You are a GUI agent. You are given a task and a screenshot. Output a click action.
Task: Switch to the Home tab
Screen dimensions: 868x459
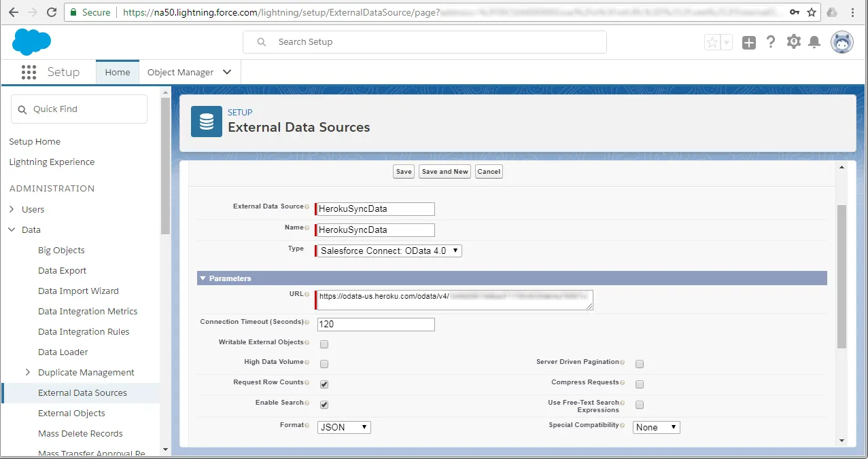click(x=118, y=72)
